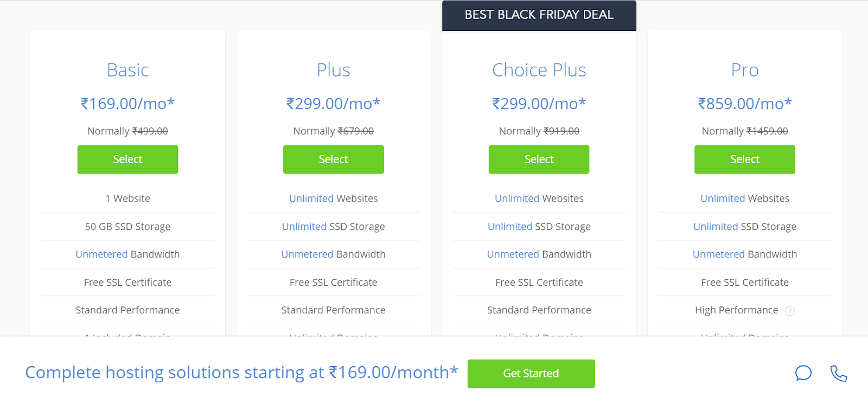Open the live chat speech bubble icon
This screenshot has width=868, height=404.
click(803, 373)
